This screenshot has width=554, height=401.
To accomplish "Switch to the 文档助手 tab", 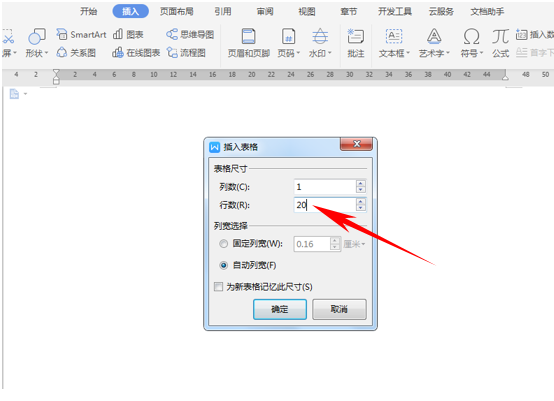I will (x=487, y=11).
